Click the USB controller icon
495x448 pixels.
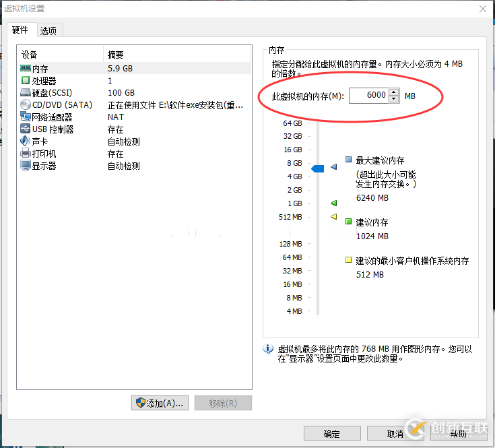pyautogui.click(x=26, y=129)
